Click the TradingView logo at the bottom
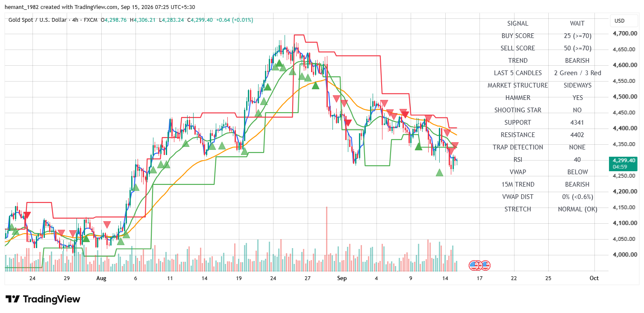The width and height of the screenshot is (644, 313). click(x=43, y=299)
